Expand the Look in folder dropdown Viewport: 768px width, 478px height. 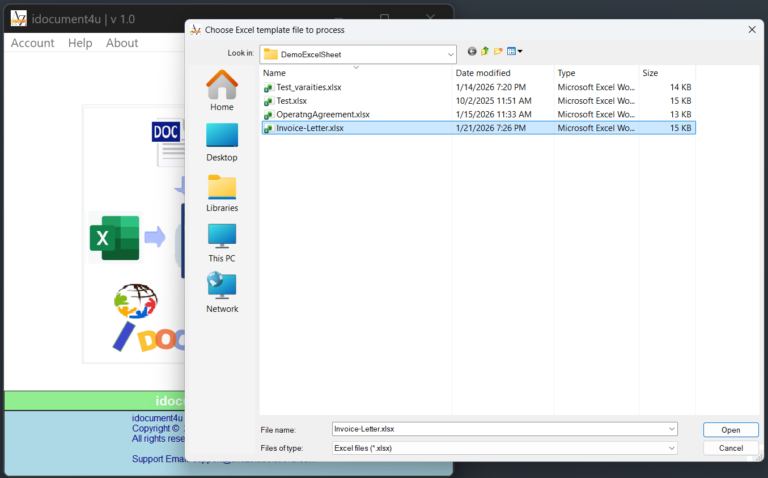(x=451, y=53)
